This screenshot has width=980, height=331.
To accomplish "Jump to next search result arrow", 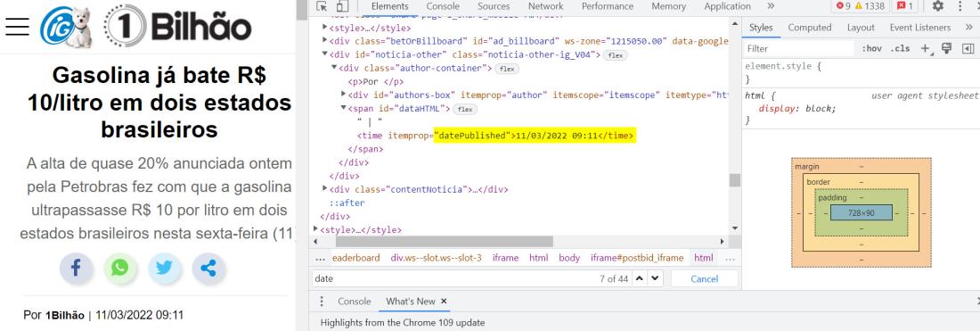I will (x=655, y=278).
